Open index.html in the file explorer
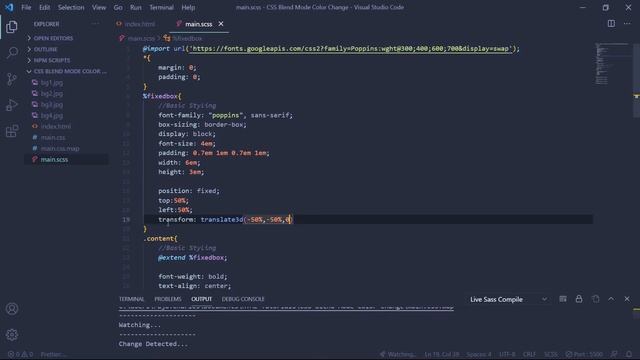Viewport: 640px width, 360px height. point(56,127)
